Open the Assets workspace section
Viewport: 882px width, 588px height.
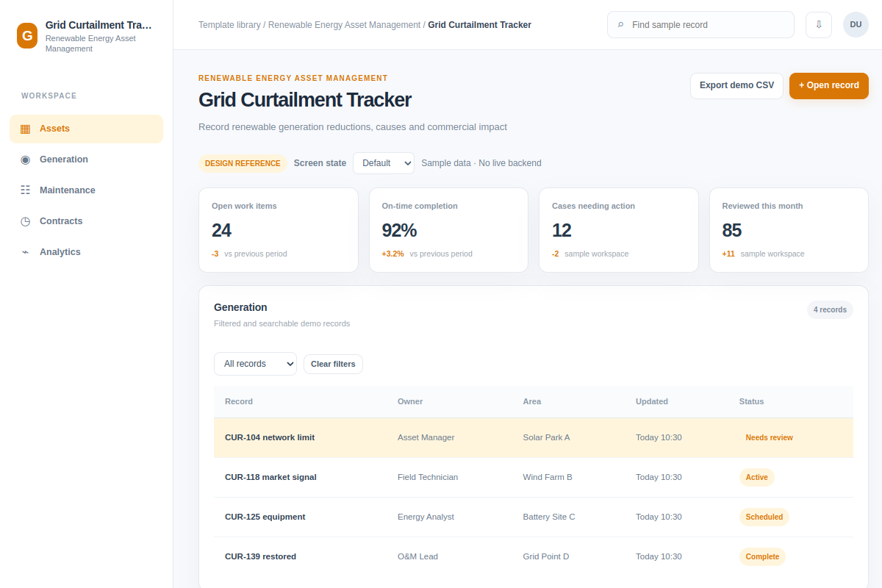[x=86, y=129]
